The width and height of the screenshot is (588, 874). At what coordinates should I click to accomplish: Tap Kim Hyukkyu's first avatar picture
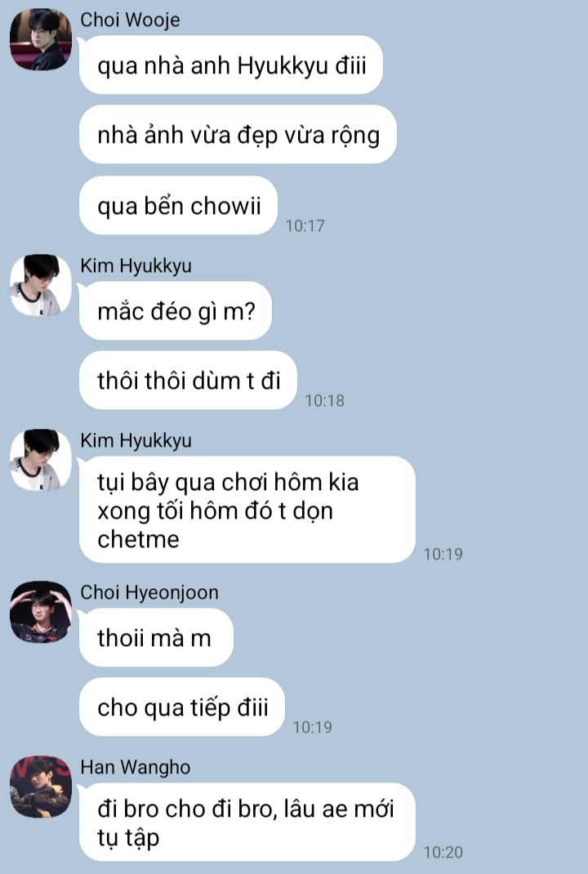[x=41, y=285]
